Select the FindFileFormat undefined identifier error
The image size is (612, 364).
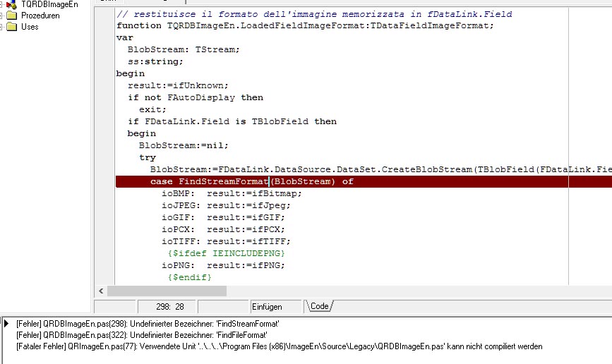pyautogui.click(x=142, y=335)
